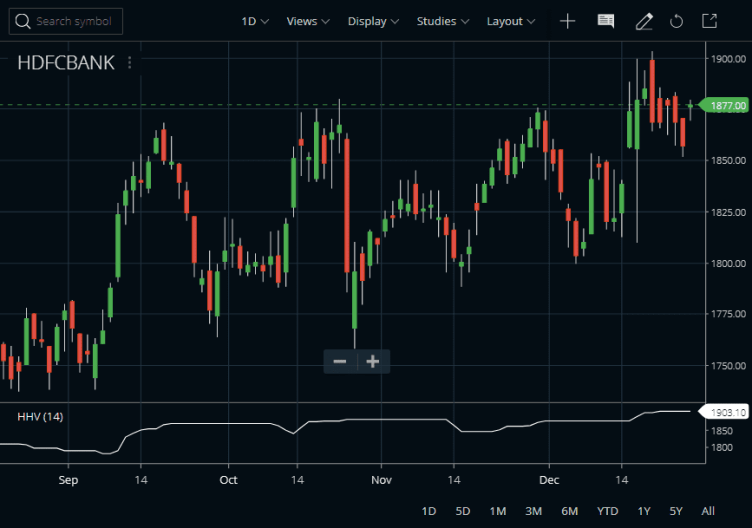
Task: Open HDFCBANK three-dot options menu
Action: point(129,62)
